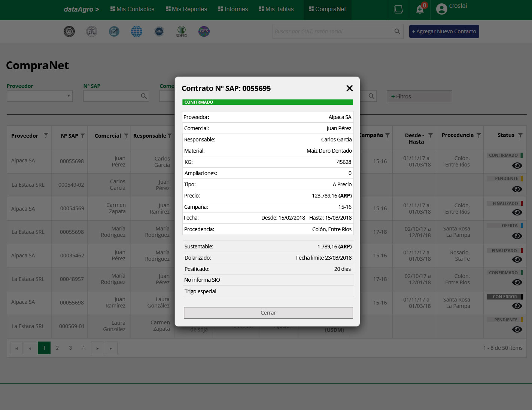Open the Campaña column filter funnel
Image resolution: width=532 pixels, height=410 pixels.
(387, 135)
